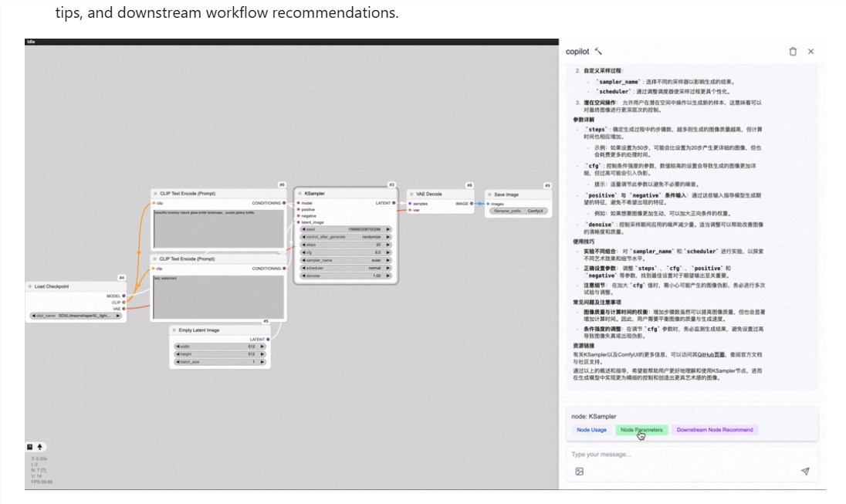Click the KSampler negative input socket
846x504 pixels.
(x=299, y=216)
